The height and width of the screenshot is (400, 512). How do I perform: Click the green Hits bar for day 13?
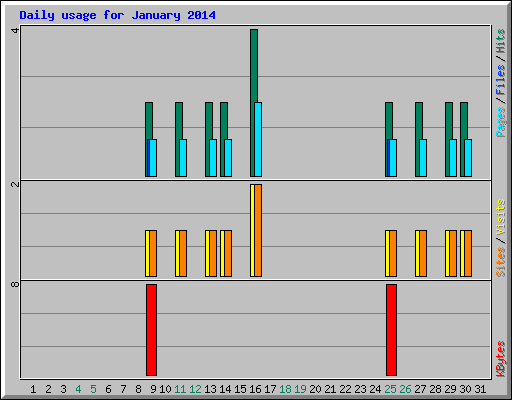(x=209, y=121)
